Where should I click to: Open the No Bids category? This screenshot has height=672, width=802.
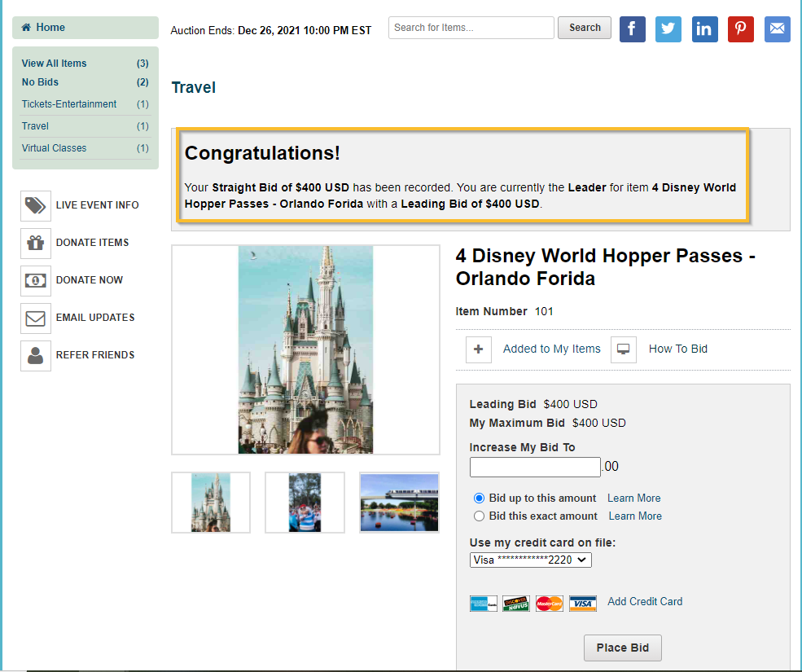tap(85, 82)
